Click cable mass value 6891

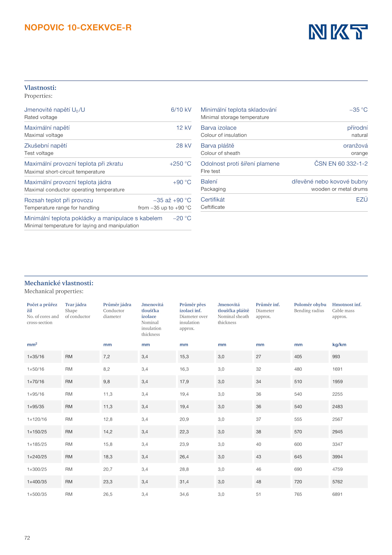point(337,494)
